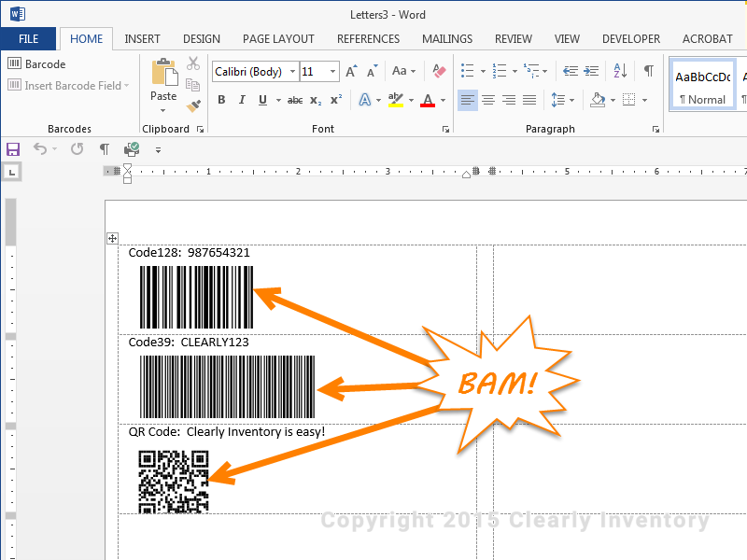Viewport: 747px width, 560px height.
Task: Switch to the VIEW tab
Action: pos(567,39)
